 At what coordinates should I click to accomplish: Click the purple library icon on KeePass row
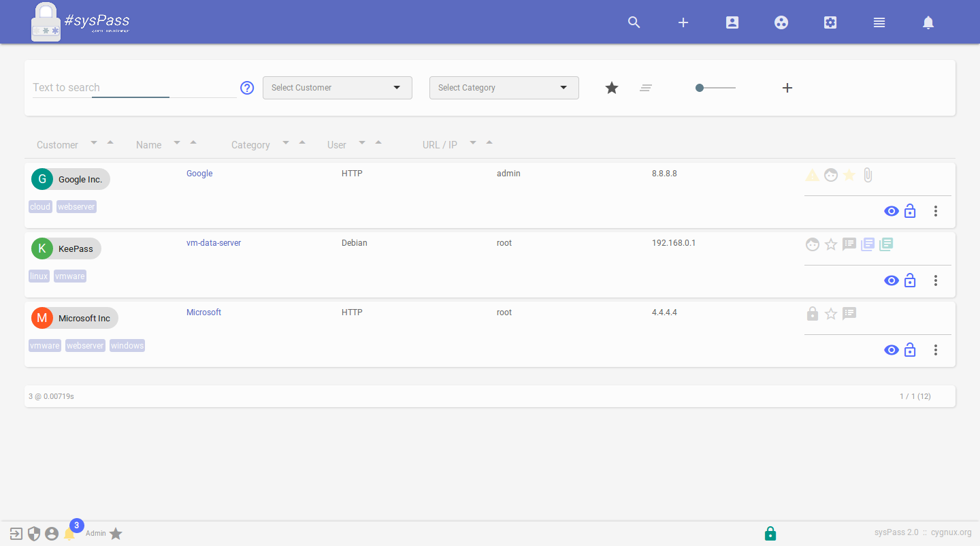click(x=868, y=244)
